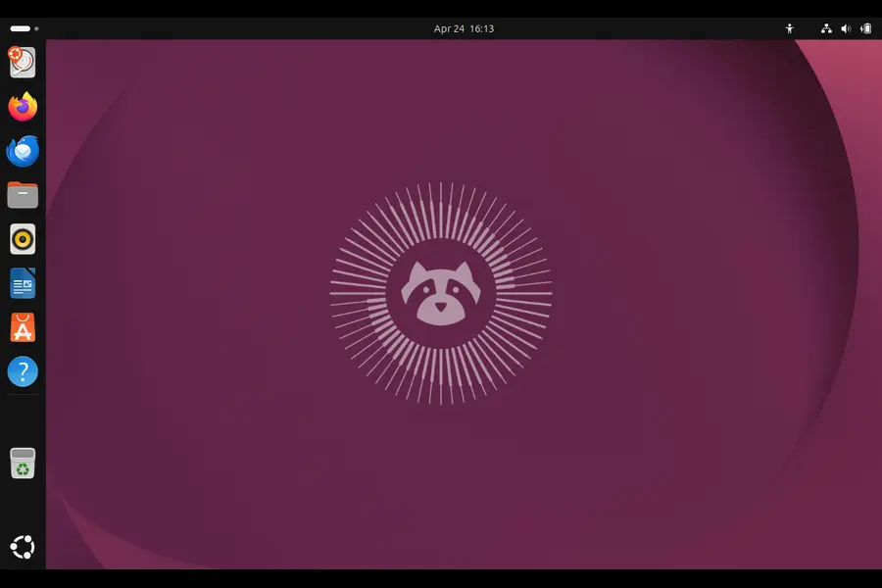
Task: Start the Ubuntu desktop installer
Action: tap(22, 62)
